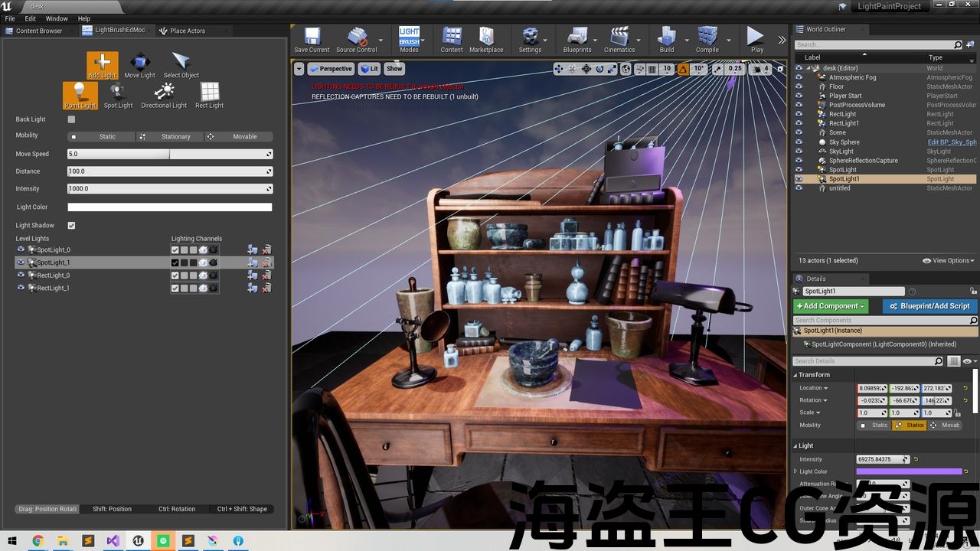Choose the Rect Light type
This screenshot has width=980, height=551.
click(x=209, y=95)
